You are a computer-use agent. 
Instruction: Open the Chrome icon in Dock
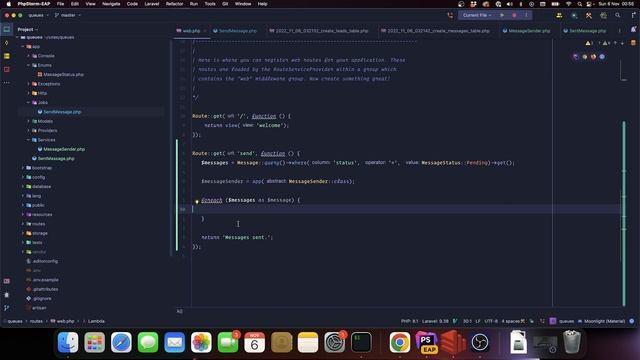click(x=400, y=342)
